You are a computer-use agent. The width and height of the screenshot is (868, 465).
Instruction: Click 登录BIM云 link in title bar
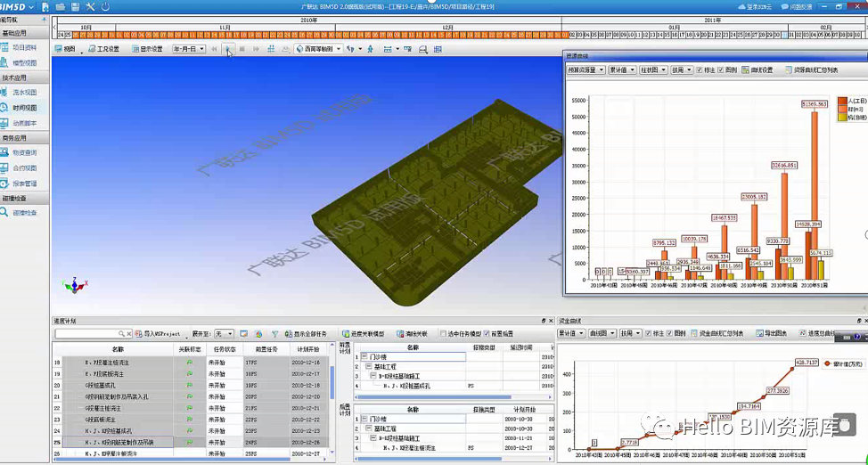click(755, 6)
